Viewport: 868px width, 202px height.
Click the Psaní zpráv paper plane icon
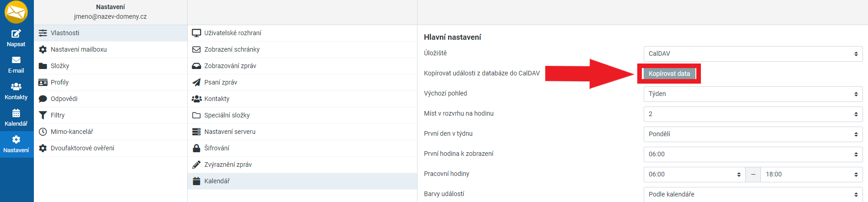click(x=196, y=82)
